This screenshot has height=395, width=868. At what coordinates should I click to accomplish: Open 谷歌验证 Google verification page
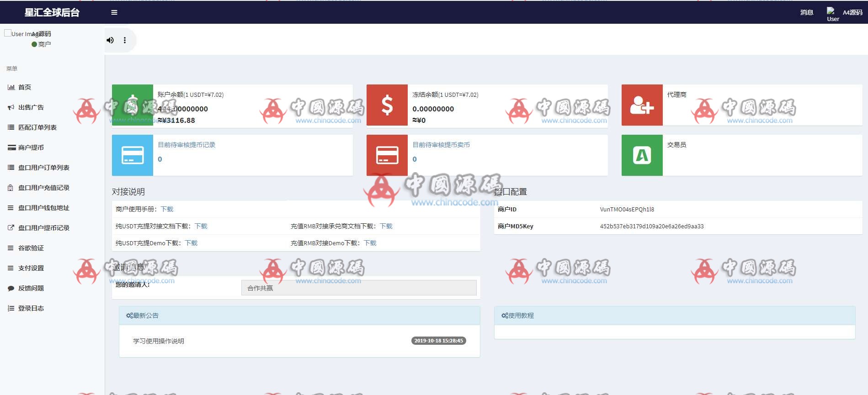click(31, 248)
